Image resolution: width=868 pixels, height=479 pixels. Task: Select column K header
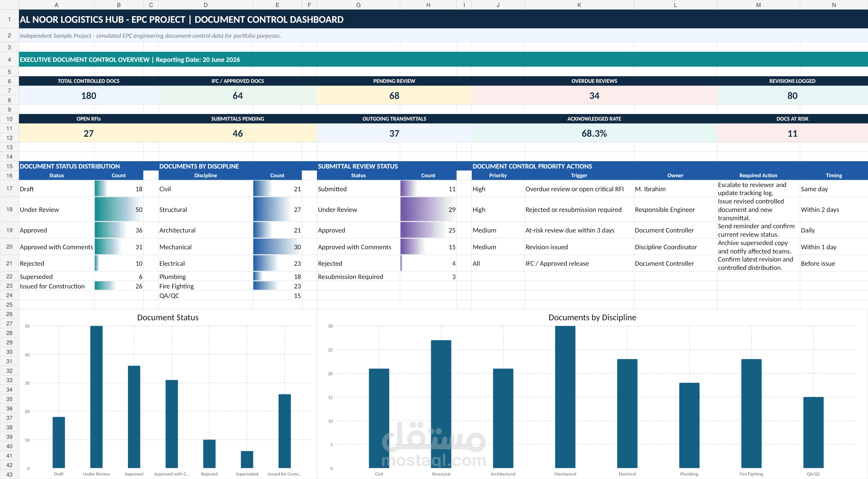579,5
